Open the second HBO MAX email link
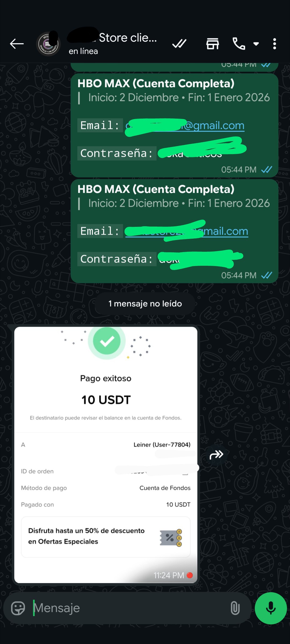This screenshot has height=644, width=290. pos(187,231)
